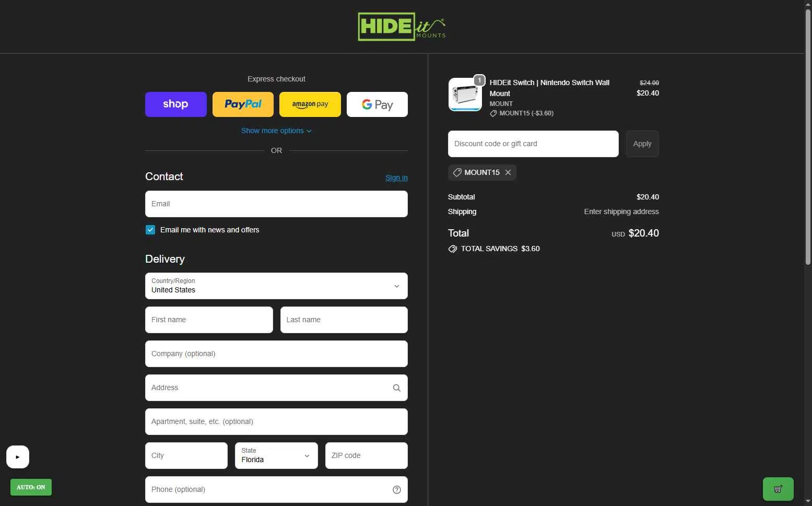
Task: Click the play button widget
Action: pos(18,457)
